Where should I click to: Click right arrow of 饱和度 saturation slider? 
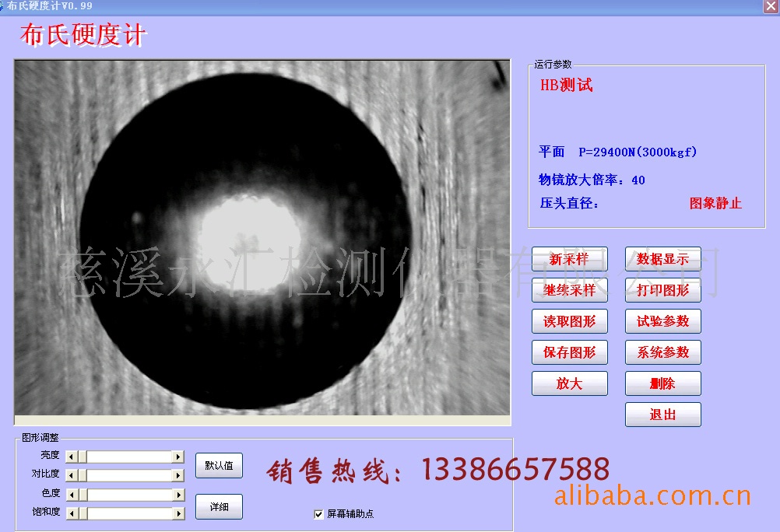(x=178, y=513)
